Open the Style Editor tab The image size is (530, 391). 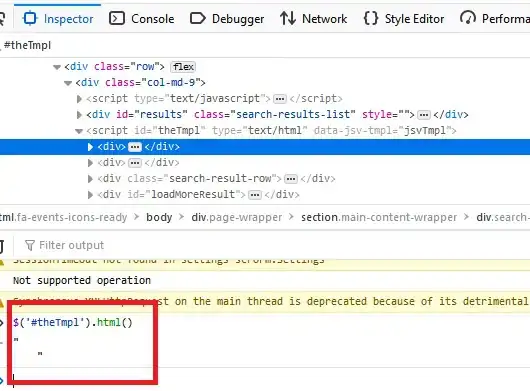click(x=404, y=19)
